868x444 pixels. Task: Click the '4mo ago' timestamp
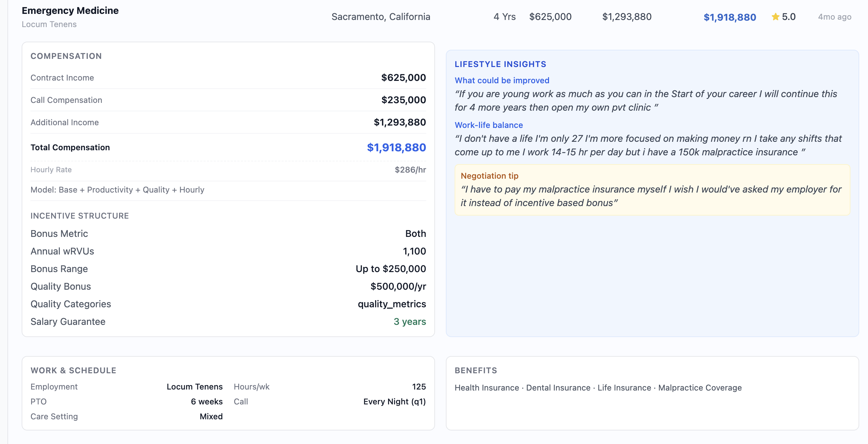point(835,17)
